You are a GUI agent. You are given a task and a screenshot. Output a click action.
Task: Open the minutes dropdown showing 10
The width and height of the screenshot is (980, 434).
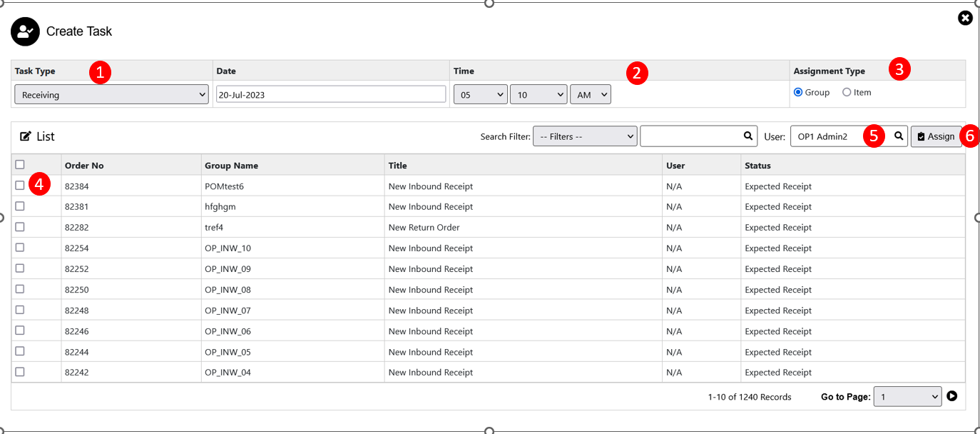tap(538, 94)
